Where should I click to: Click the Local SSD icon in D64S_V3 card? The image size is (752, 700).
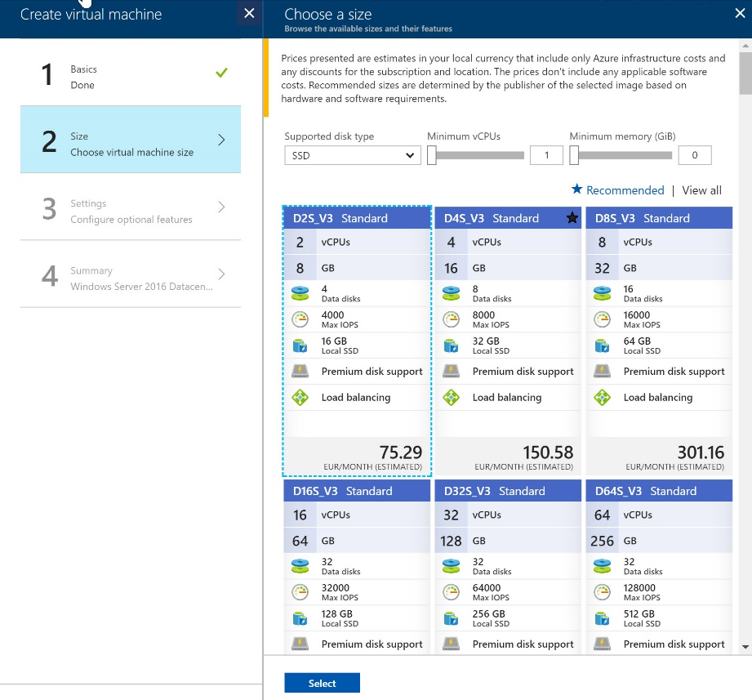[x=603, y=618]
